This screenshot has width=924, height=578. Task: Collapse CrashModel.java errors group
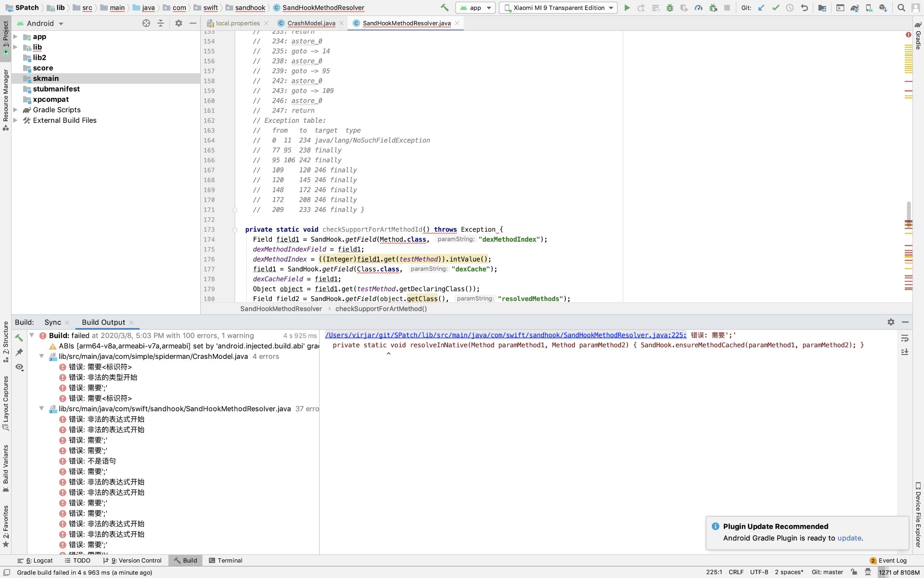pyautogui.click(x=41, y=356)
